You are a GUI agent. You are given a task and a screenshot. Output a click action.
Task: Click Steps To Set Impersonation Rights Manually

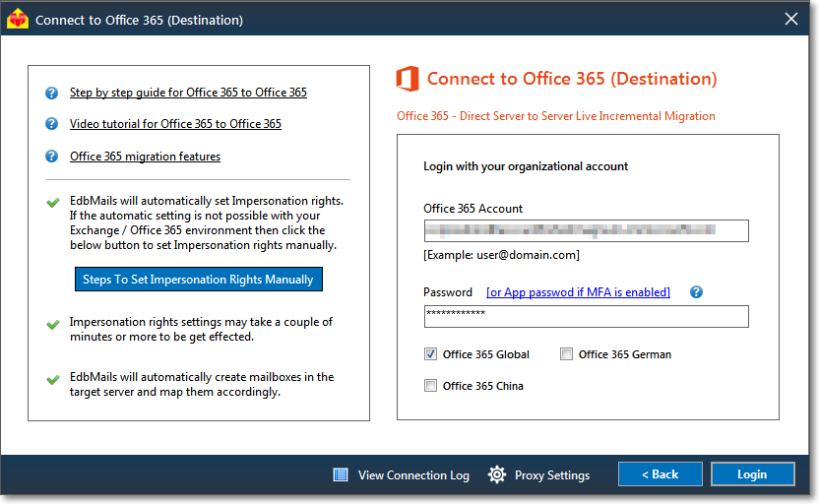[x=199, y=280]
